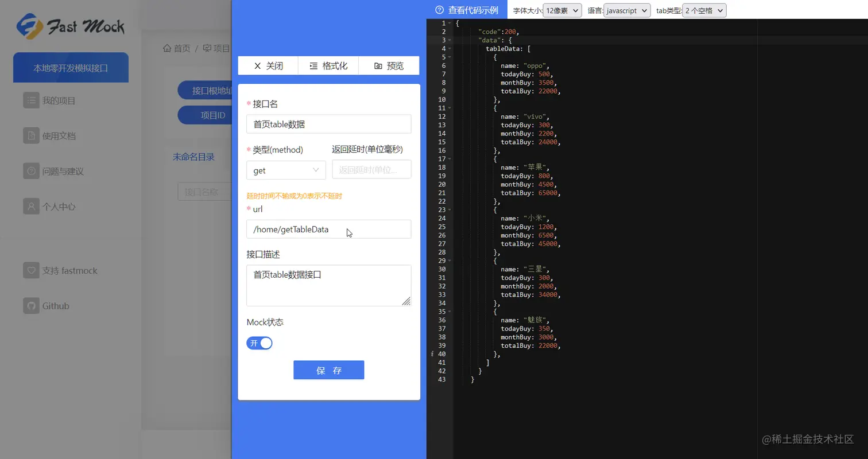Viewport: 868px width, 459px height.
Task: Click the name: "魅族" code line
Action: (x=525, y=320)
